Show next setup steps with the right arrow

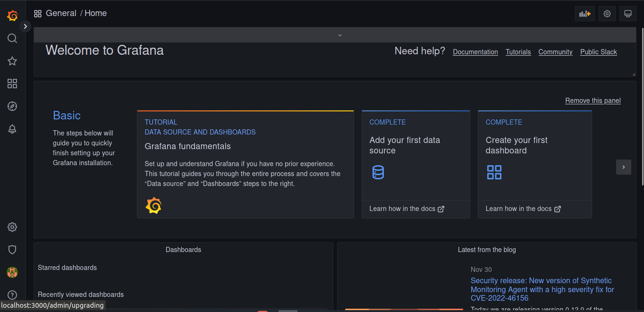pyautogui.click(x=624, y=167)
